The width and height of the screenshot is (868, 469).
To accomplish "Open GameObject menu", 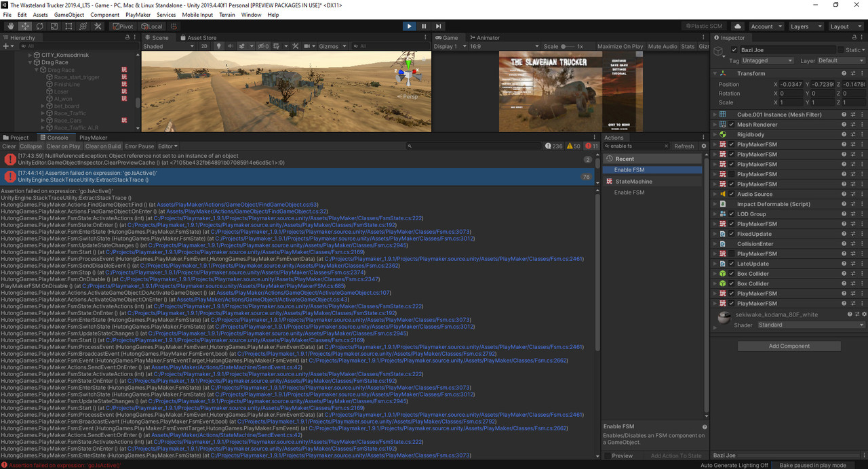I will [68, 15].
